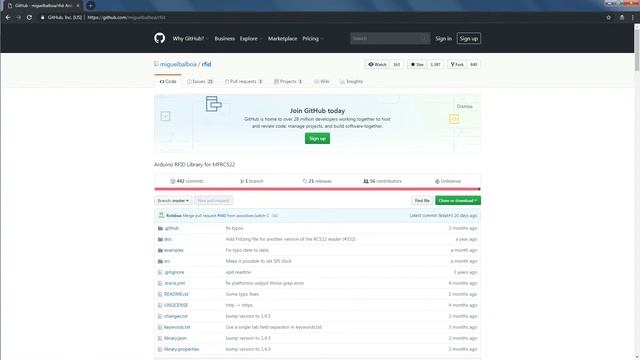Open the changes.txt file

click(176, 316)
